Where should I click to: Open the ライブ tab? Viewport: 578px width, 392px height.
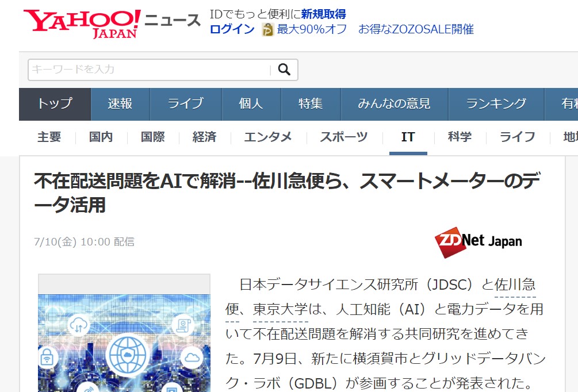pos(186,103)
